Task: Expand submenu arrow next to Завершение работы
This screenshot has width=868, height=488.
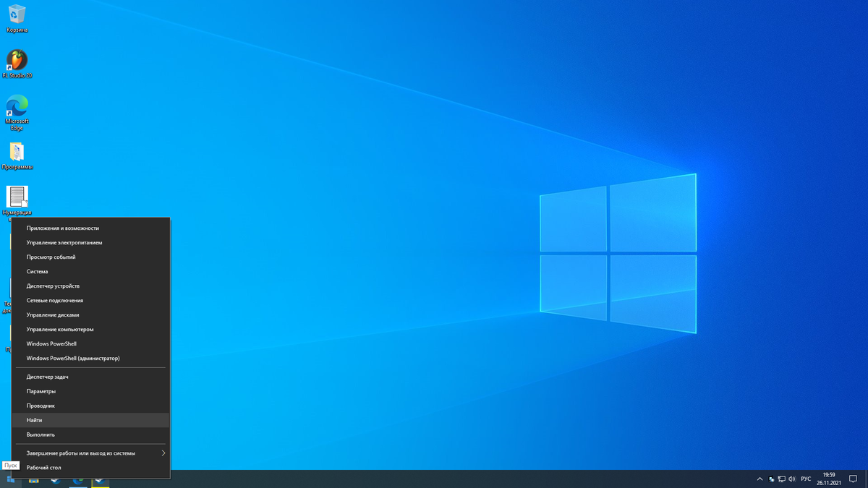Action: (163, 453)
